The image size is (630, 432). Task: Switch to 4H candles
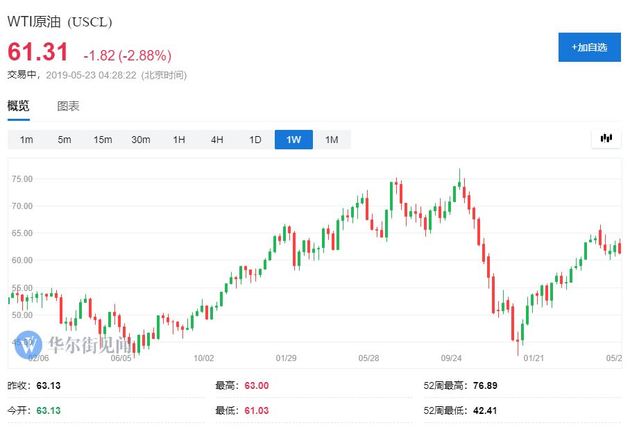(x=217, y=139)
